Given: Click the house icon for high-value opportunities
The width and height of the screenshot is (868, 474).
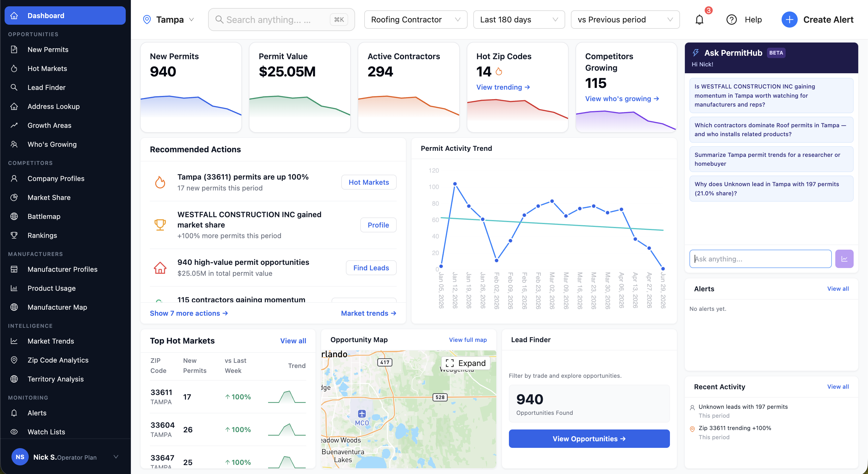Looking at the screenshot, I should pyautogui.click(x=160, y=268).
